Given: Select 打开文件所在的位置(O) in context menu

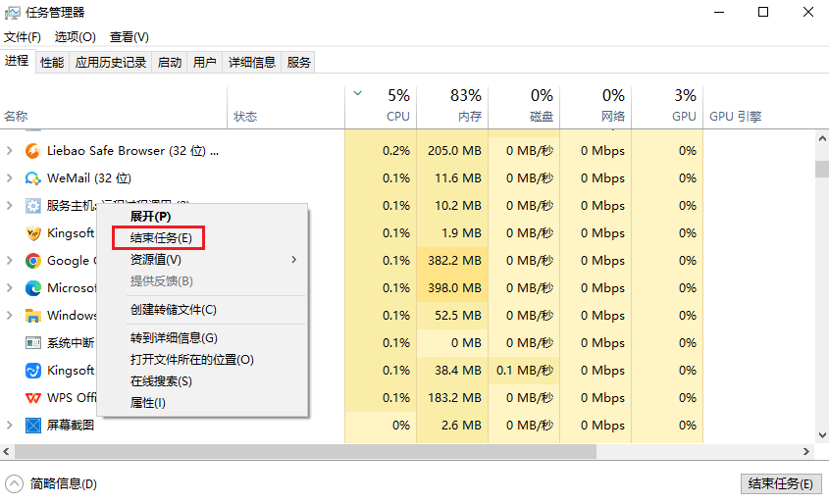Looking at the screenshot, I should coord(191,360).
